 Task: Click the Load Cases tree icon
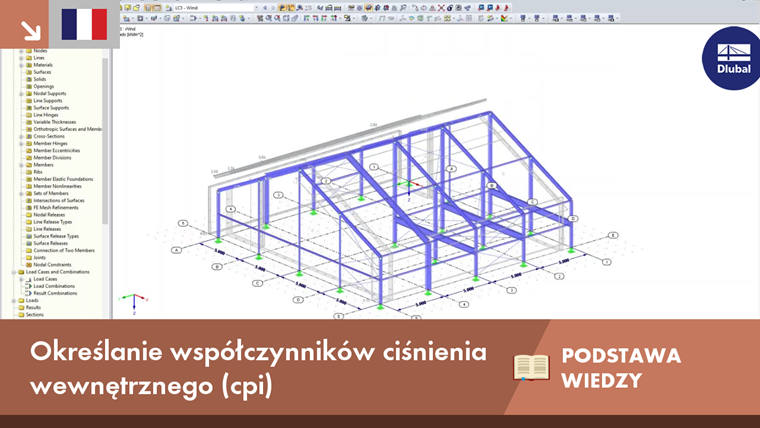(29, 279)
